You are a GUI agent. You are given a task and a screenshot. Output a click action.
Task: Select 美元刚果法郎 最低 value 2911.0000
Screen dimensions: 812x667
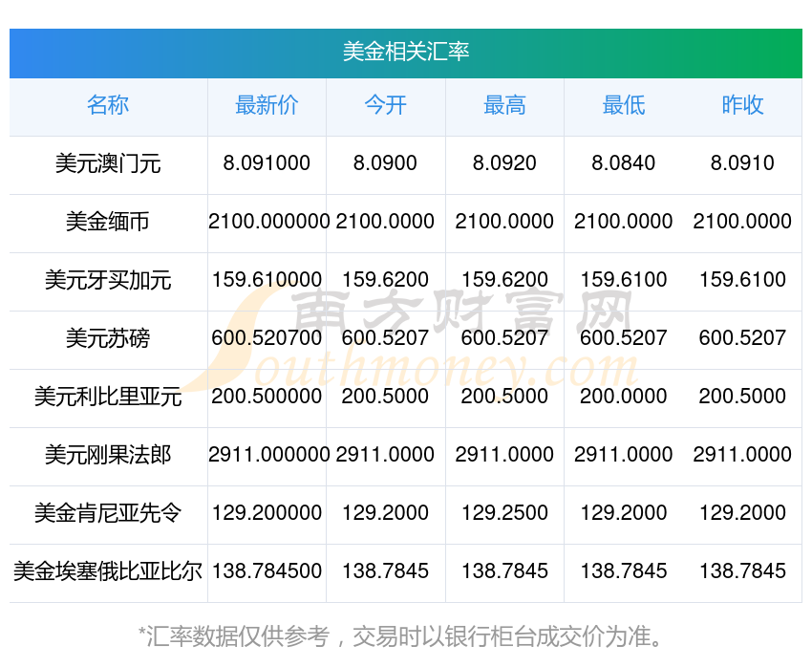tap(624, 455)
